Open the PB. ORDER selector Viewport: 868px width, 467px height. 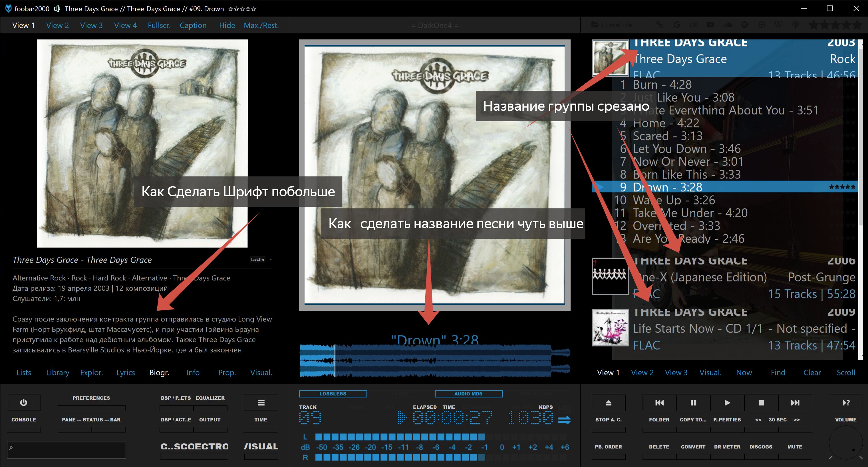click(x=608, y=447)
